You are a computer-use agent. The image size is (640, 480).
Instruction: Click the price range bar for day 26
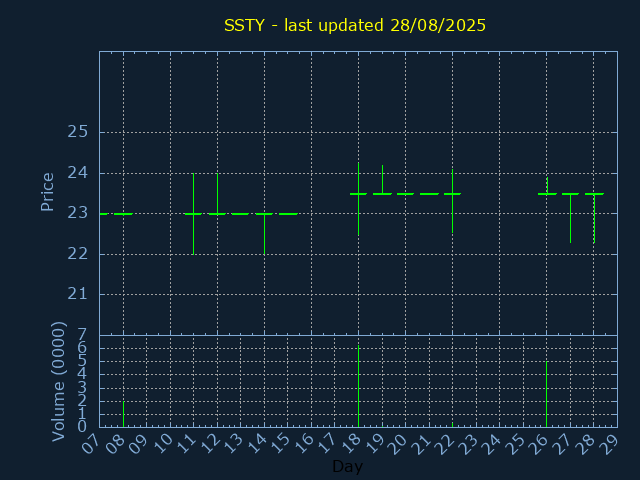(547, 185)
